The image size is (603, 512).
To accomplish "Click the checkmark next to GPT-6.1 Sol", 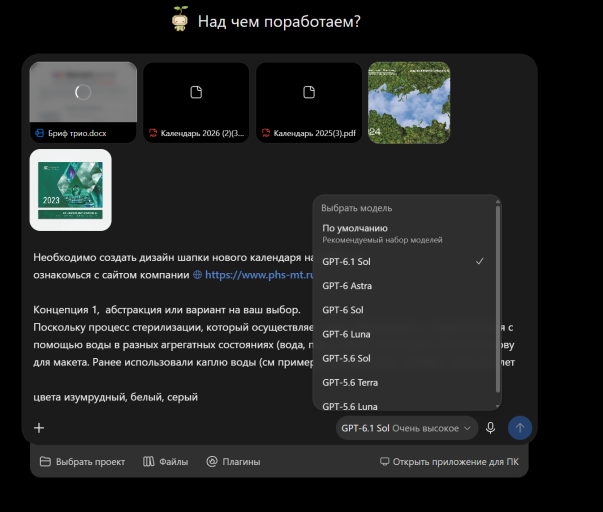I will pyautogui.click(x=480, y=261).
